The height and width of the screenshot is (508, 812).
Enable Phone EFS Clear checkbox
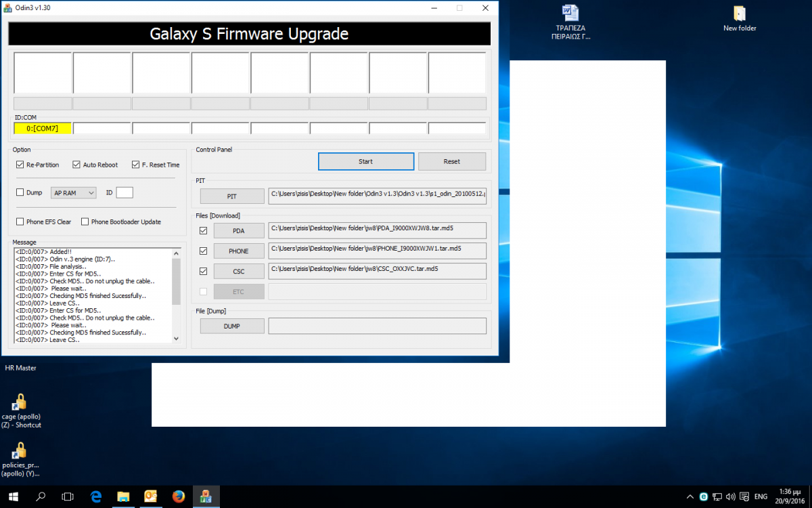(20, 221)
